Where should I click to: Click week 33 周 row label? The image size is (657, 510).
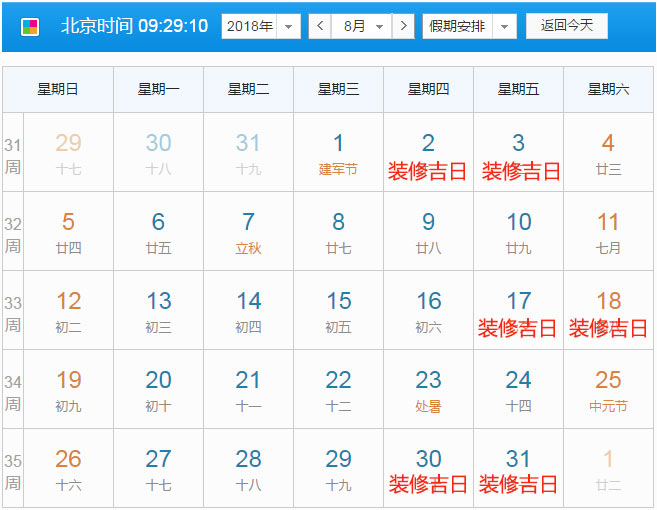[x=12, y=311]
